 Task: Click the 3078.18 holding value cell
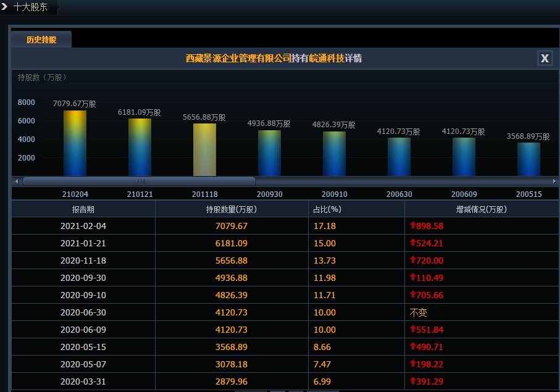(x=232, y=364)
